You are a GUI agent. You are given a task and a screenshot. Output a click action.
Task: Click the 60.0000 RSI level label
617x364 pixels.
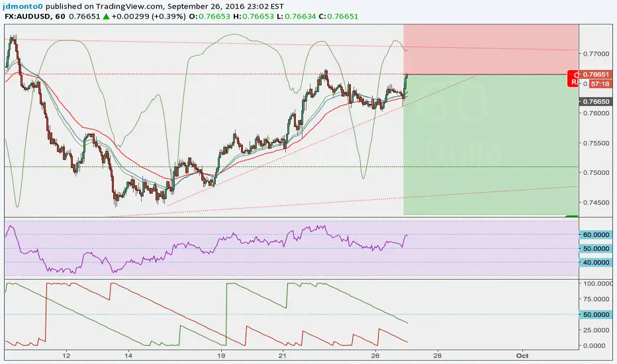[x=596, y=235]
